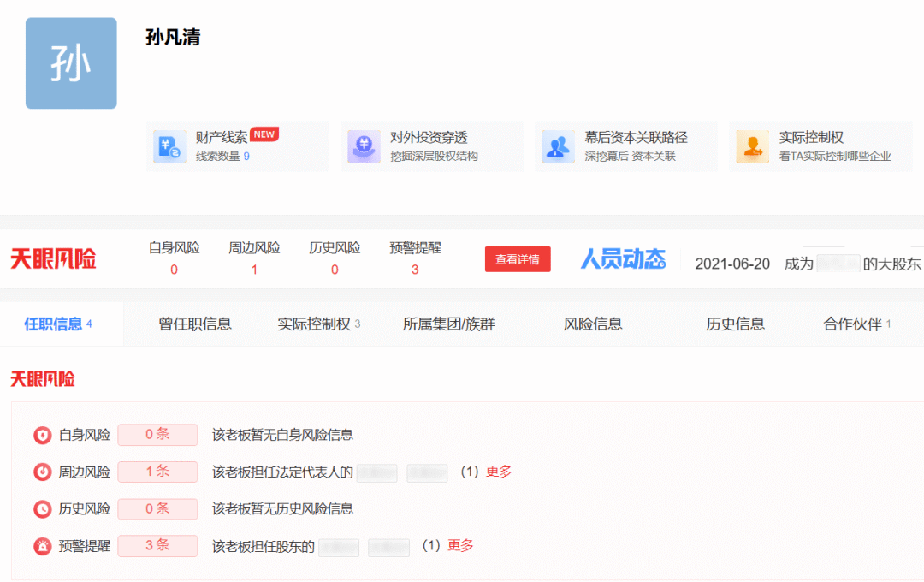Click the 幕后资本关联路径 people icon
The width and height of the screenshot is (924, 582).
(x=558, y=146)
